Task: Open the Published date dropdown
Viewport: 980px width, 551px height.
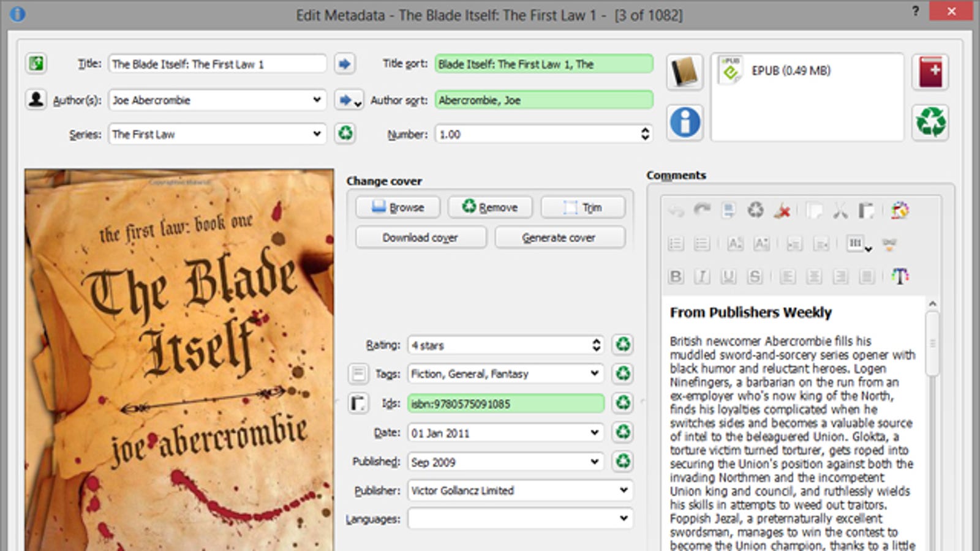Action: pos(594,462)
